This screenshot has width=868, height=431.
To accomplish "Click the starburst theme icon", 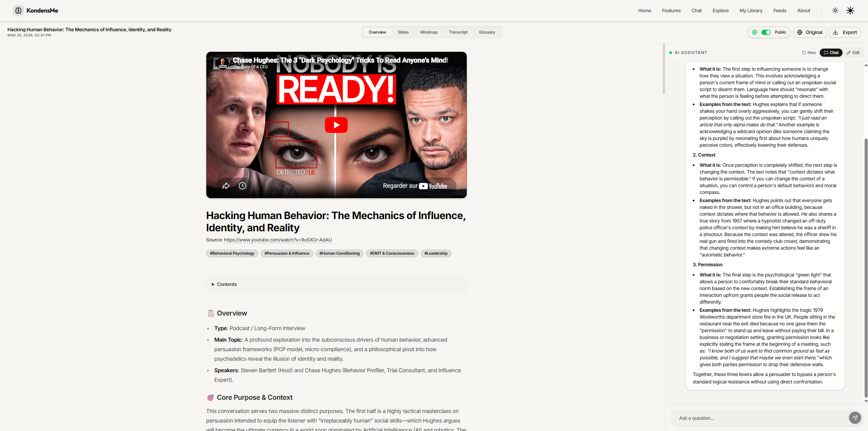I will tap(850, 11).
